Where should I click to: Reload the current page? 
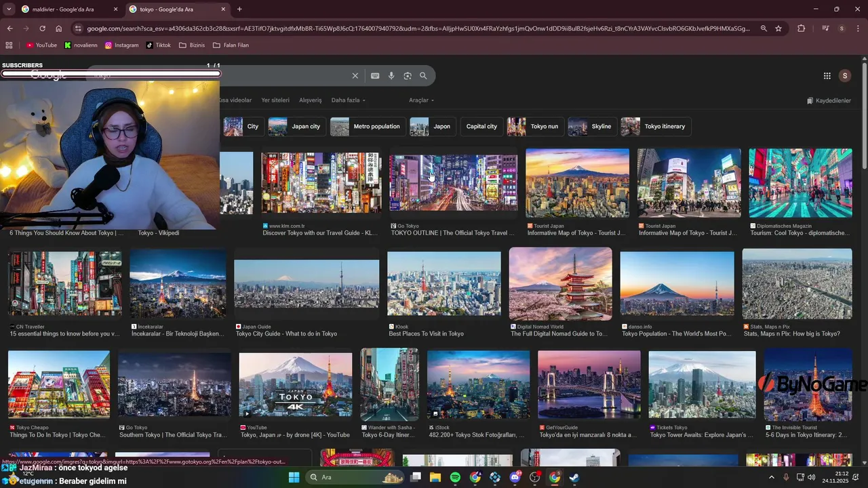point(42,28)
